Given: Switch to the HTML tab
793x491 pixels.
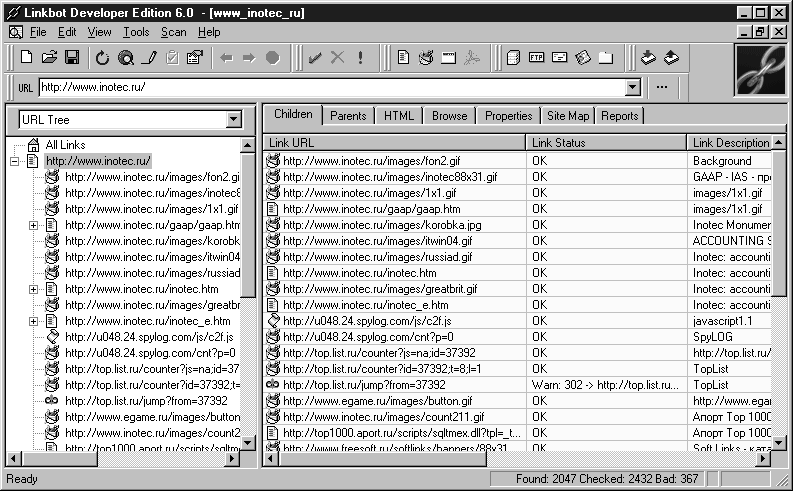Looking at the screenshot, I should pyautogui.click(x=399, y=116).
